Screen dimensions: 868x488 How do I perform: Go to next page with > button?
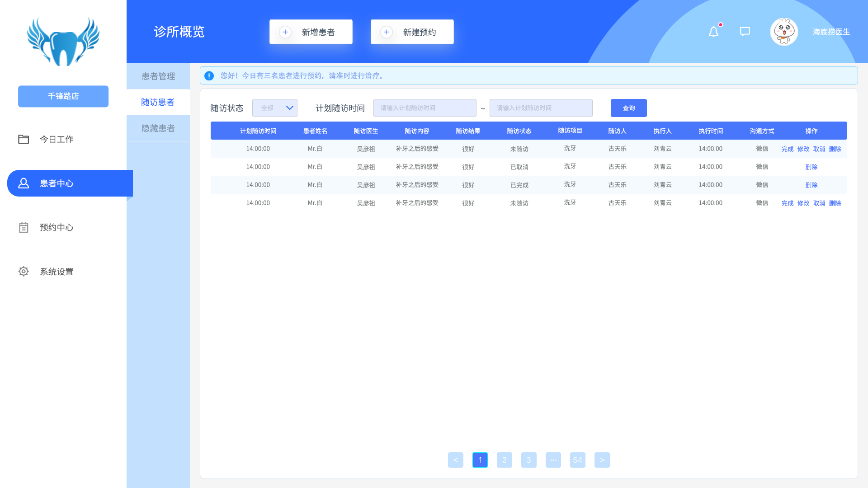pyautogui.click(x=602, y=460)
